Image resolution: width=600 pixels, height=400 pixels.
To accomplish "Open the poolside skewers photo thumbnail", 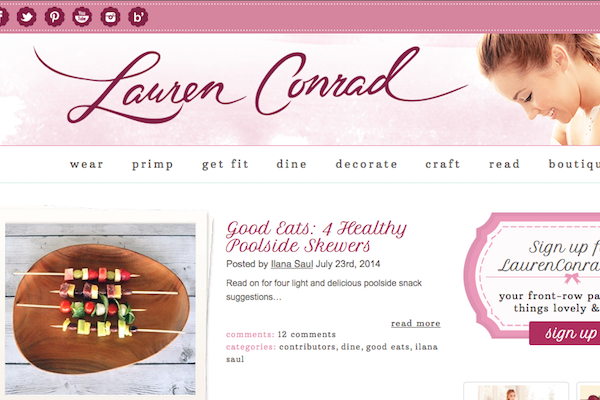I will pos(100,309).
